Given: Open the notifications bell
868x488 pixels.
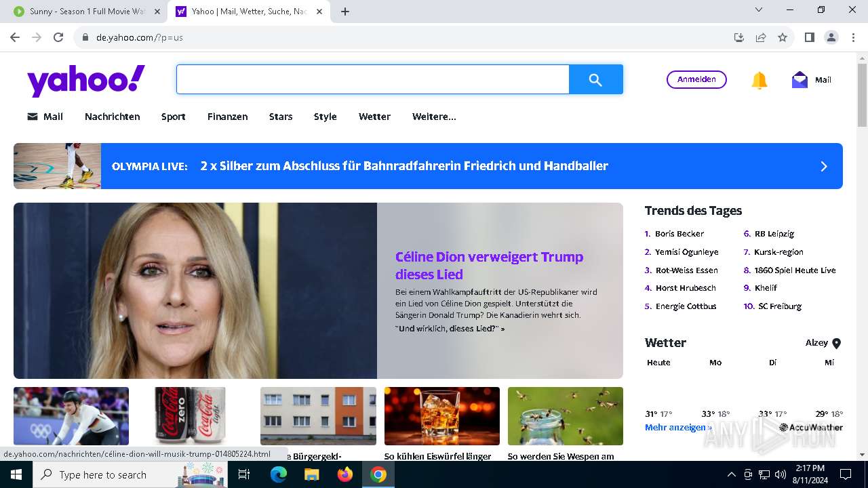Looking at the screenshot, I should point(759,80).
